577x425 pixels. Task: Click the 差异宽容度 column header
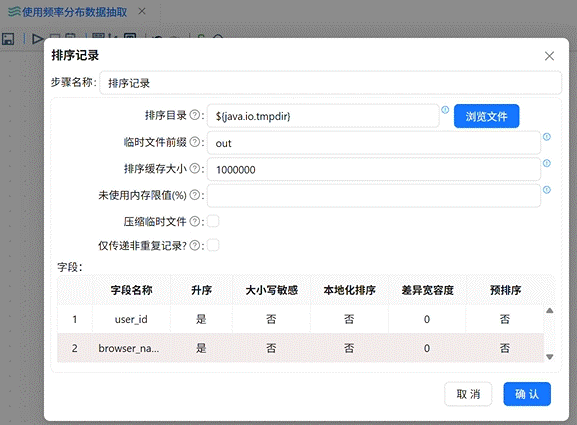427,290
